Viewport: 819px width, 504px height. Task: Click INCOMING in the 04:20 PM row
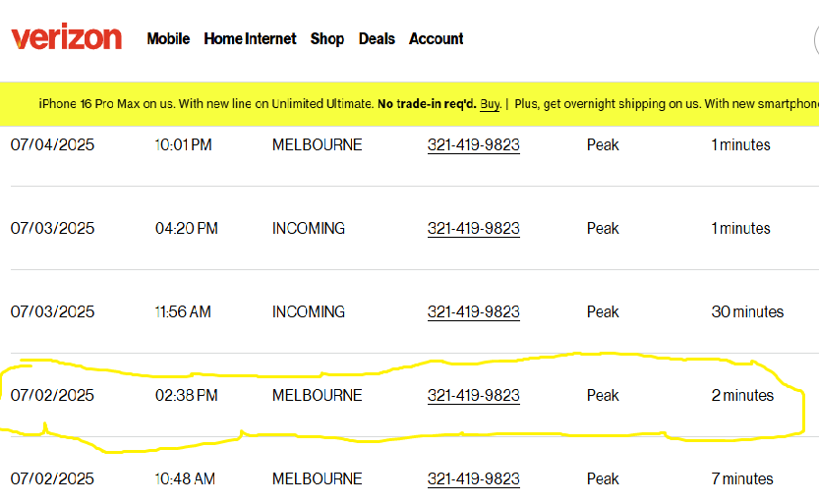(309, 229)
